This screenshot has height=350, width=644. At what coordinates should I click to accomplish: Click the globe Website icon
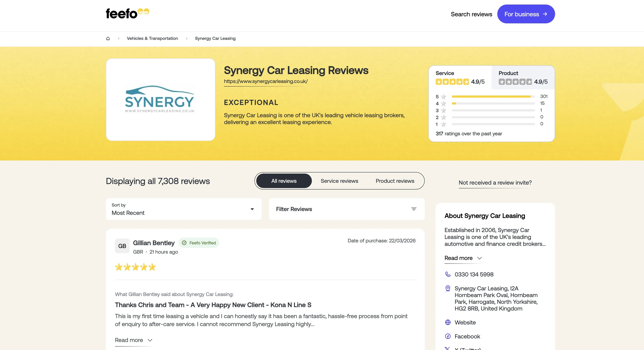coord(448,322)
